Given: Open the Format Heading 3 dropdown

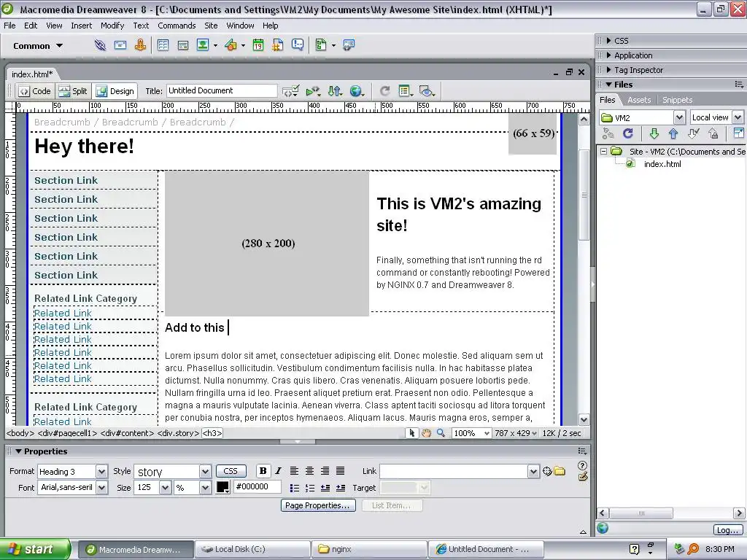Looking at the screenshot, I should [x=101, y=472].
